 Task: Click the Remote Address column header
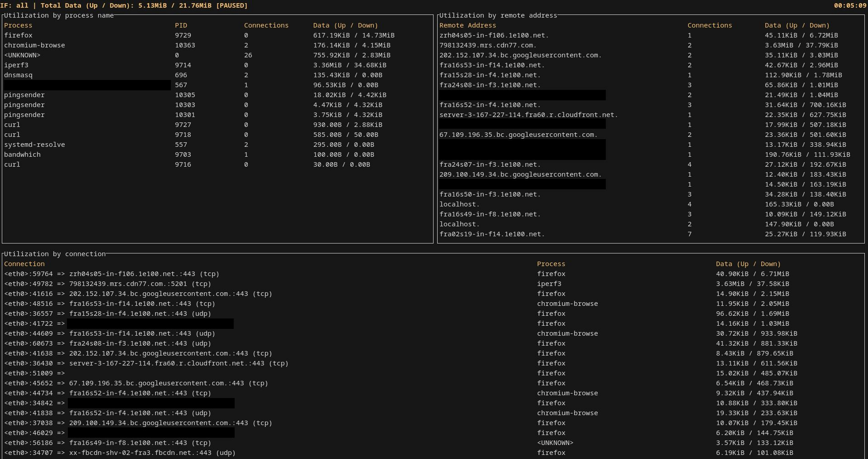point(467,25)
